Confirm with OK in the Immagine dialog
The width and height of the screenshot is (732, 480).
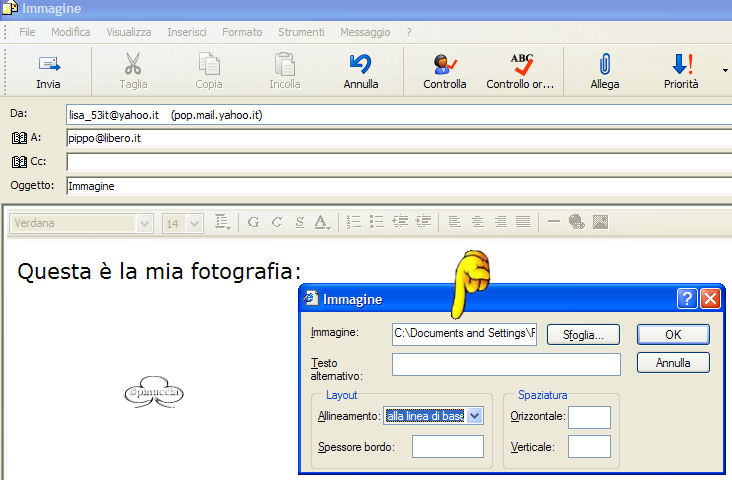click(x=673, y=334)
